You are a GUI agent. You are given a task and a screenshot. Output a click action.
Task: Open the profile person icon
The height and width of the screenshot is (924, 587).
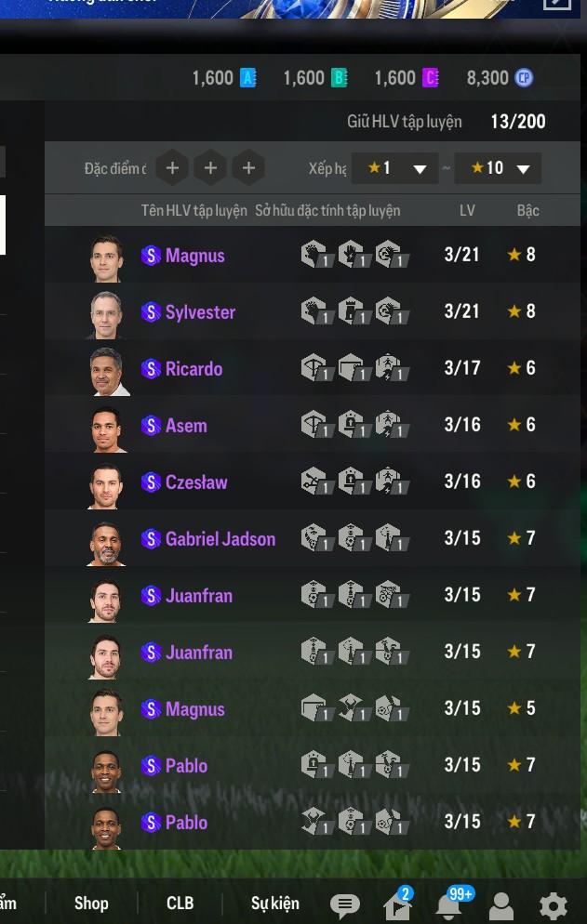501,904
